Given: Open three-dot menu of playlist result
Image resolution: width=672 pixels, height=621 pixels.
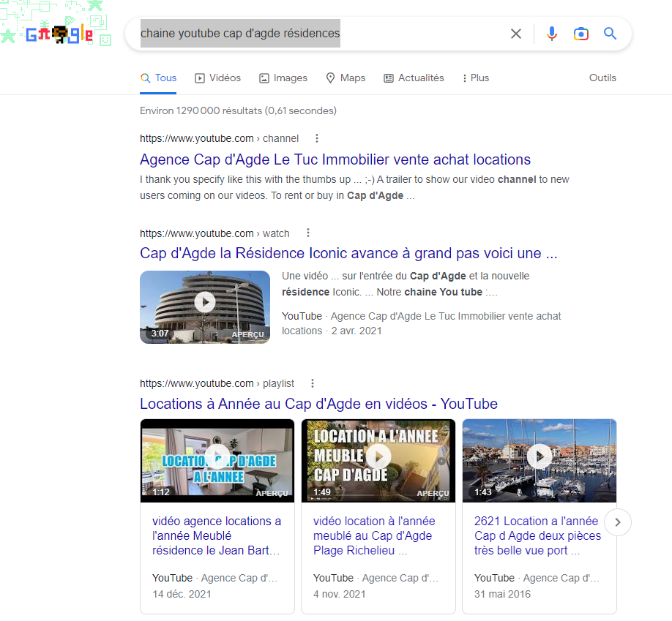Looking at the screenshot, I should (x=313, y=383).
